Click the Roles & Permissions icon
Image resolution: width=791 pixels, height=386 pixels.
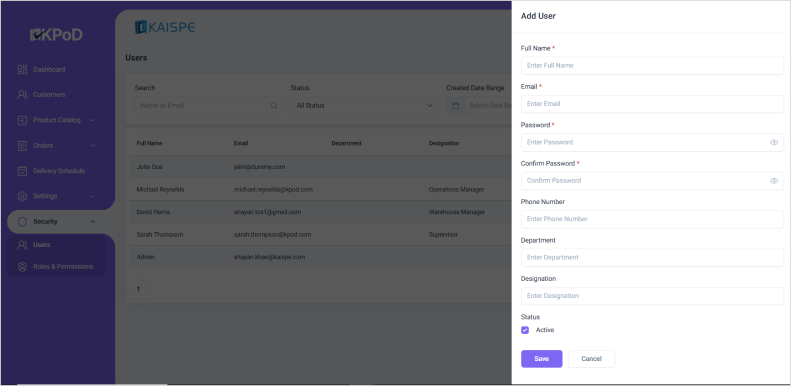(22, 267)
